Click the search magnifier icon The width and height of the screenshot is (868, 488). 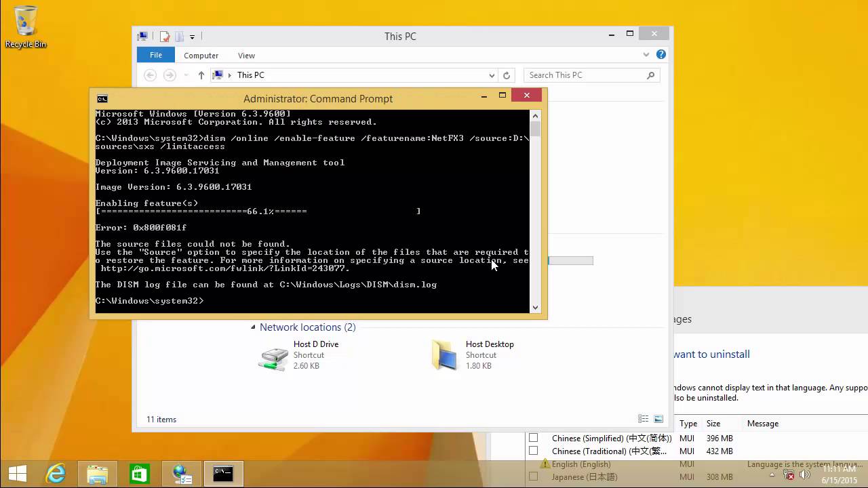coord(651,75)
